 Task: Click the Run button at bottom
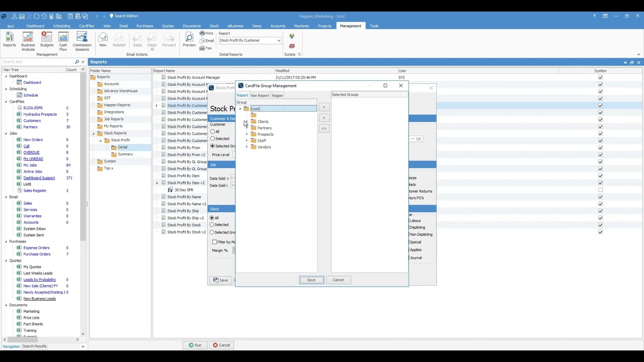pos(195,345)
